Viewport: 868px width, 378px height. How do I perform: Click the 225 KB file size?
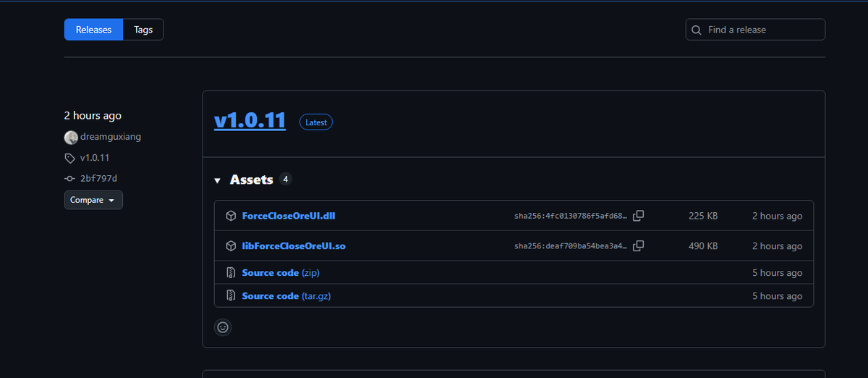[x=703, y=216]
